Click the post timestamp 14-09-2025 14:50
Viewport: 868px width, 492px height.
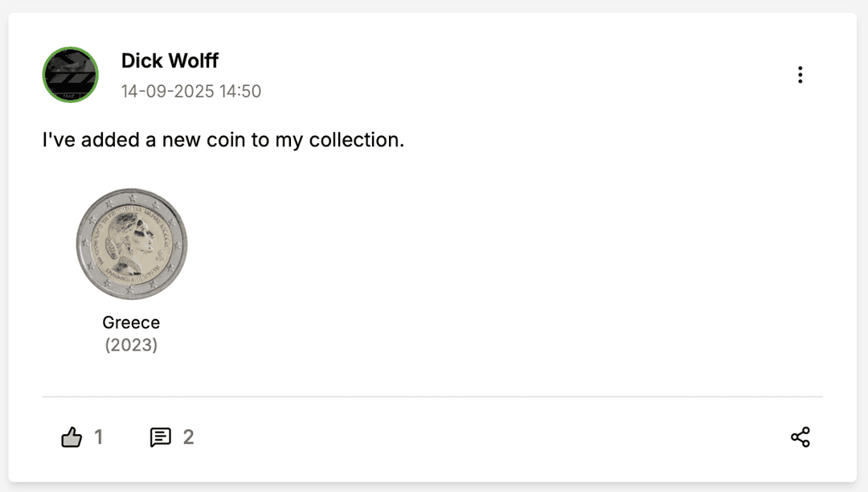(191, 91)
